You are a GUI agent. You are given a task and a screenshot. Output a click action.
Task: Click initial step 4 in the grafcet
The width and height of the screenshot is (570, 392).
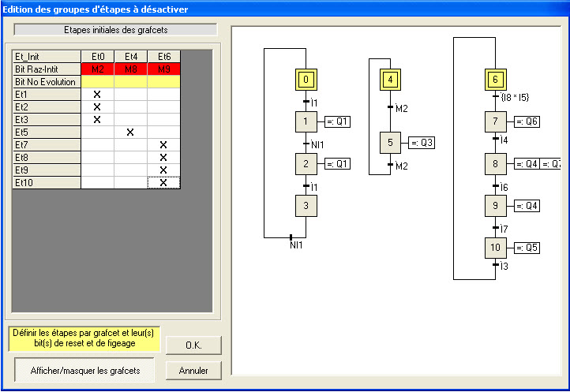pos(391,80)
